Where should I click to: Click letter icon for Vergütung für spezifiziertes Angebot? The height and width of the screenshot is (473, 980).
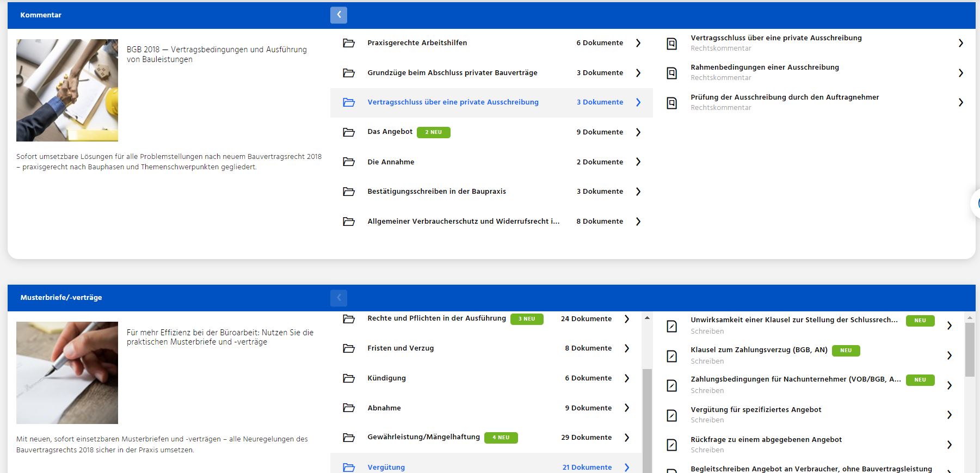tap(672, 415)
